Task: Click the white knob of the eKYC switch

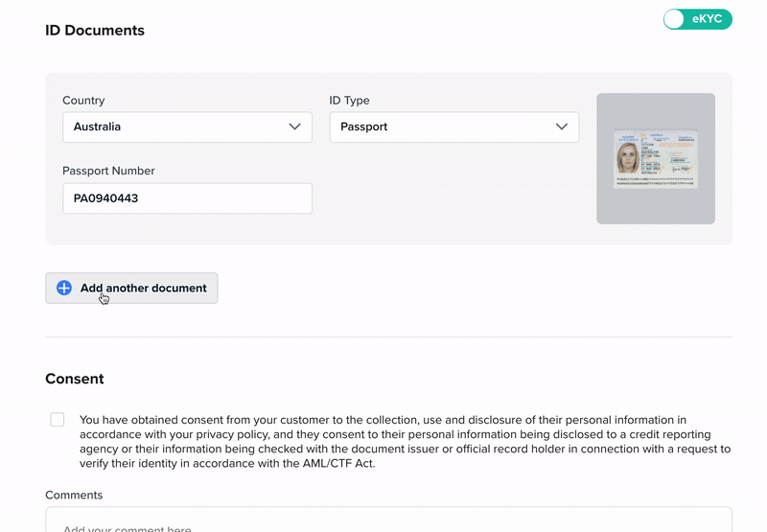Action: click(x=674, y=19)
